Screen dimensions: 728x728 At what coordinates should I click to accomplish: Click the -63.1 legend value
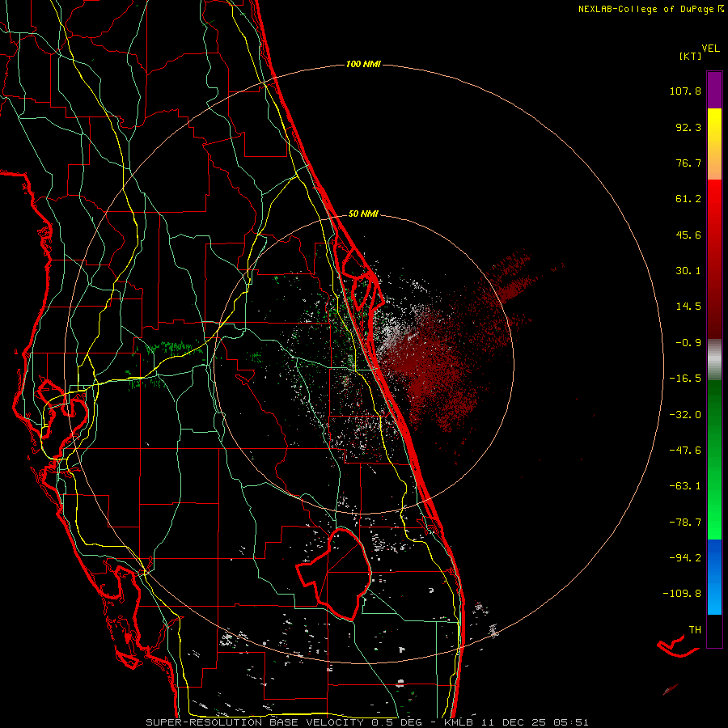click(x=685, y=486)
